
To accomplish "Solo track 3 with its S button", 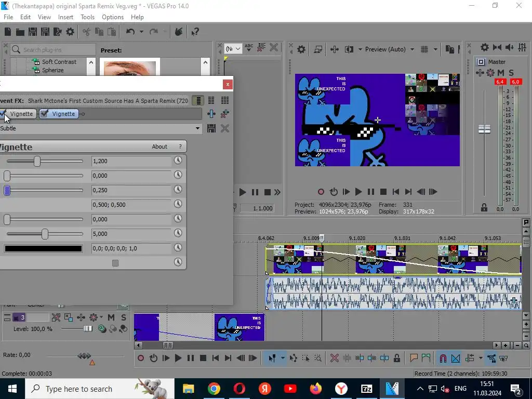I will (x=124, y=317).
